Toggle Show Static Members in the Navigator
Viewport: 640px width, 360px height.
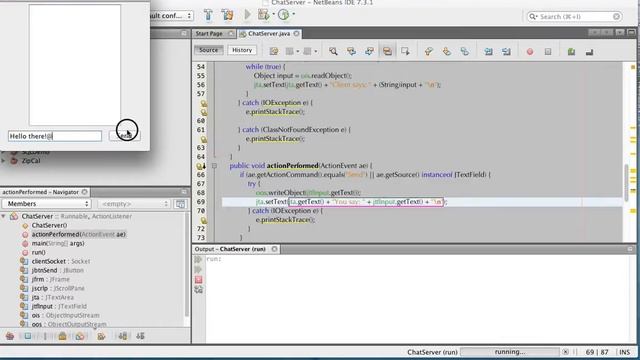[x=45, y=336]
